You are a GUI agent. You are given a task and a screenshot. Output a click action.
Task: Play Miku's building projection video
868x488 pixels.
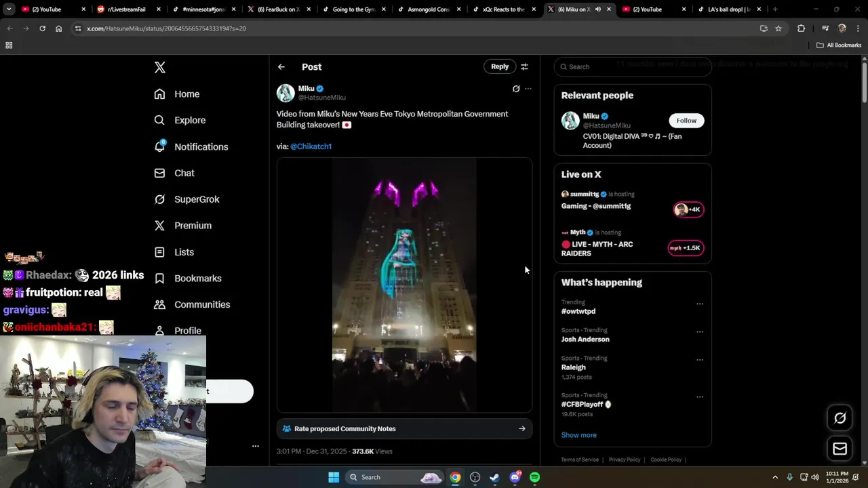(404, 285)
